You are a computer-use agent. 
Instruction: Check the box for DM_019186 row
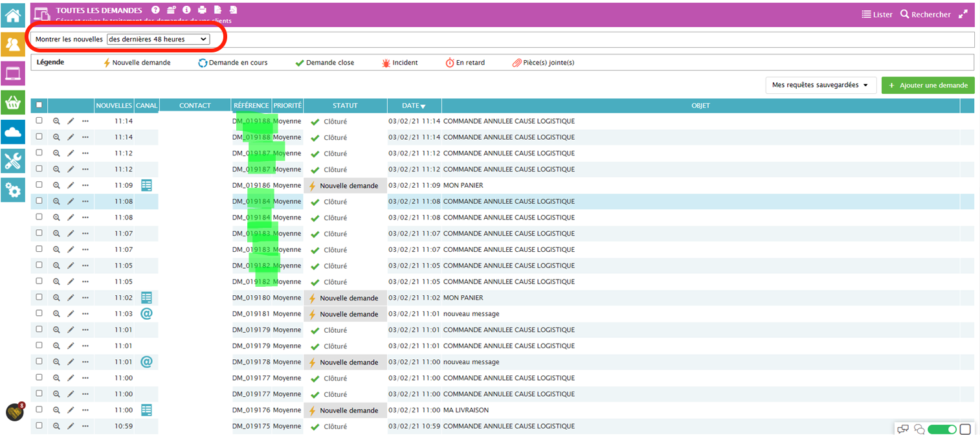point(39,185)
